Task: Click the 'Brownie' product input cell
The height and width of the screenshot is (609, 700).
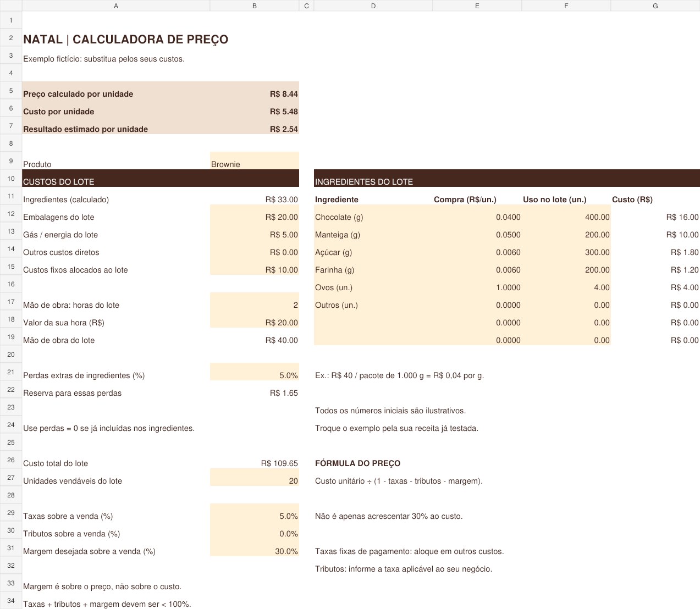Action: coord(255,160)
